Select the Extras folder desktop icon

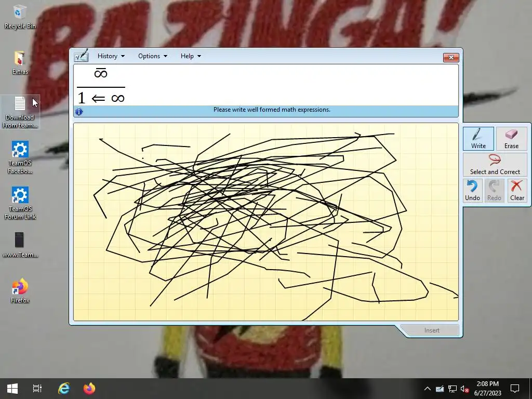[20, 63]
